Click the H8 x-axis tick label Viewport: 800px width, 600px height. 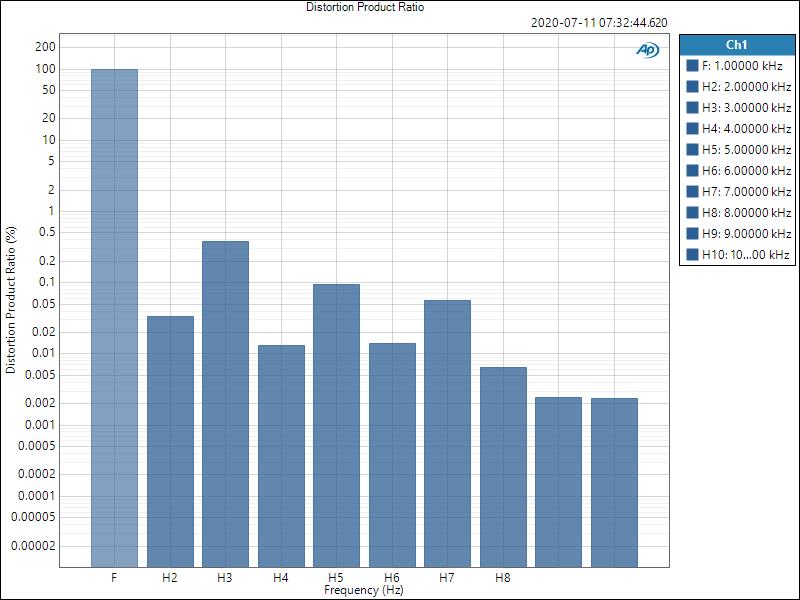coord(503,578)
